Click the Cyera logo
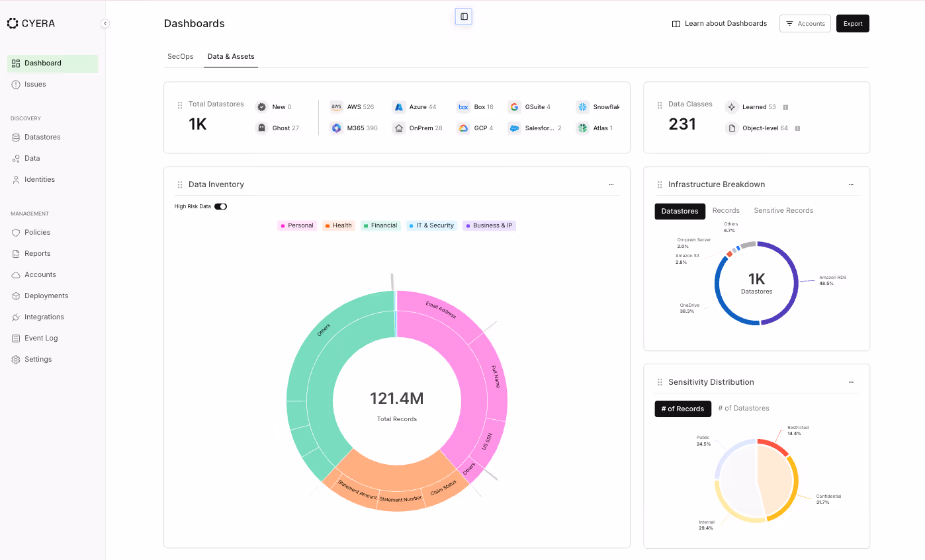 click(31, 23)
